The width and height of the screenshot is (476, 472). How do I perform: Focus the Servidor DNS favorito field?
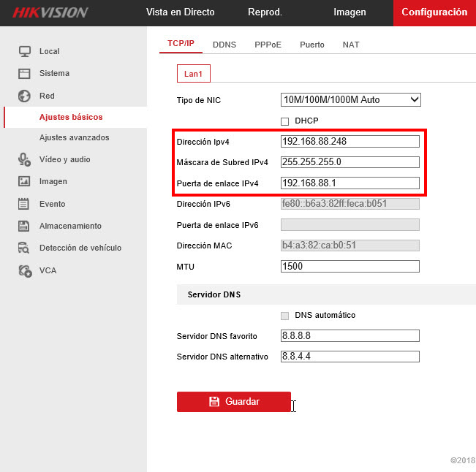pos(350,336)
